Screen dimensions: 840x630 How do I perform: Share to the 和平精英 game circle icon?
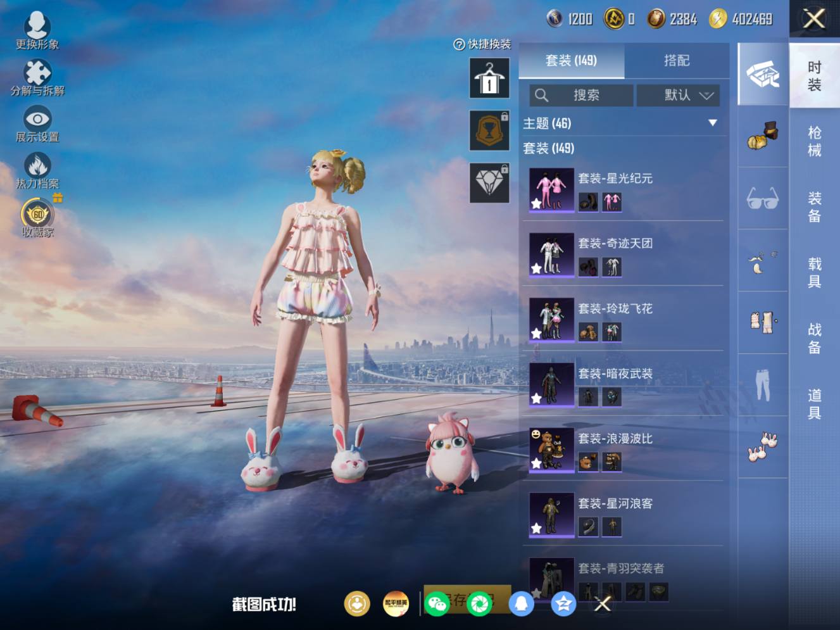coord(396,604)
